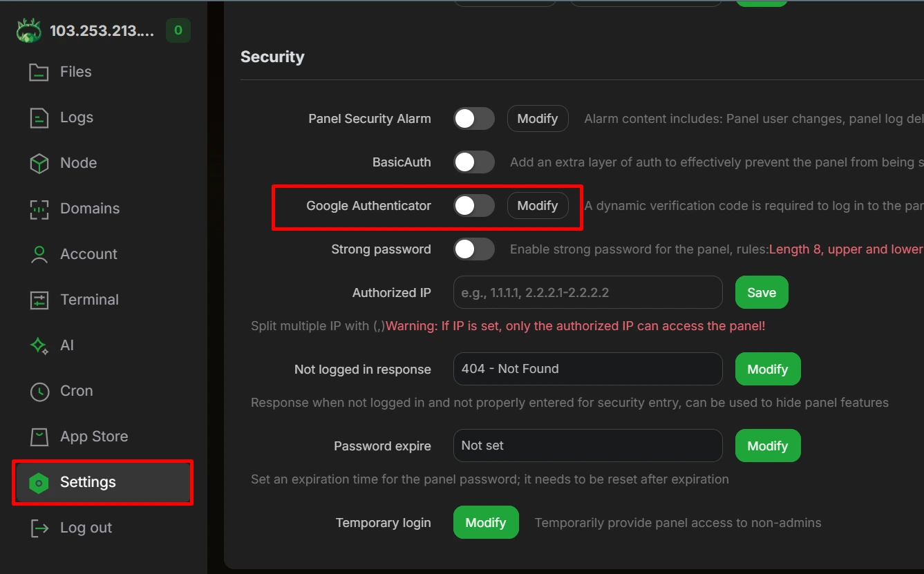Click the AI sparkle icon
This screenshot has width=924, height=574.
(x=39, y=345)
